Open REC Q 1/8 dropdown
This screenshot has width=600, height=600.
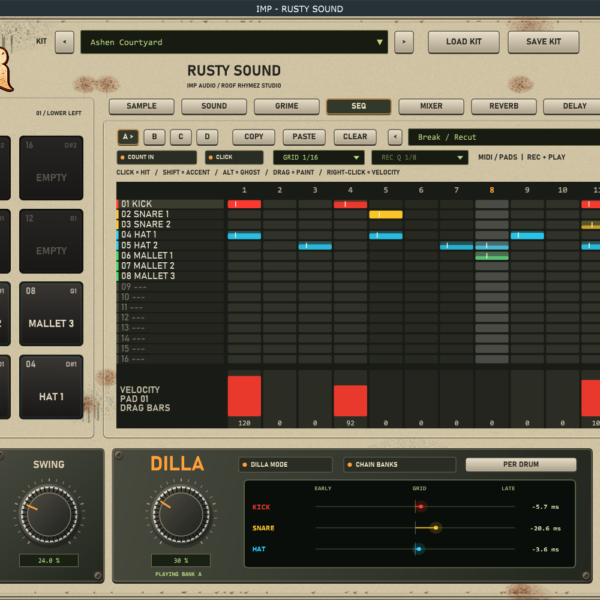coord(419,157)
